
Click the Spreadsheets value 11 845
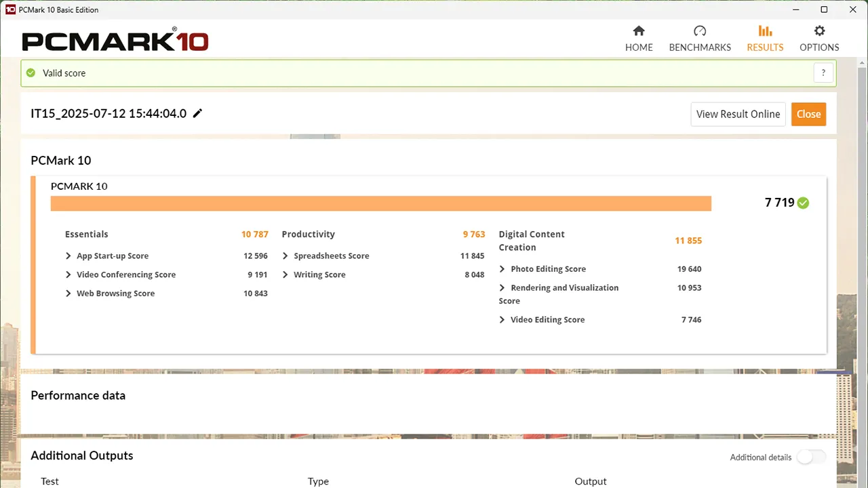coord(473,256)
